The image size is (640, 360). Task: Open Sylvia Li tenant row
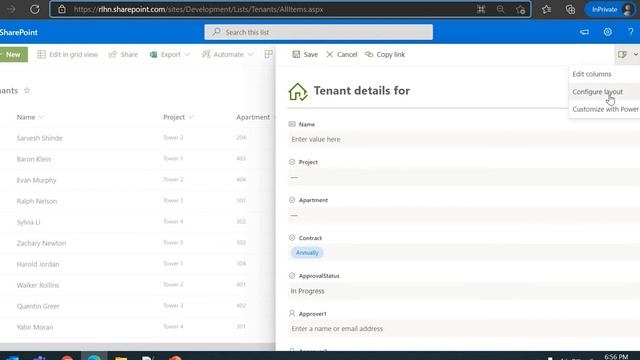28,222
